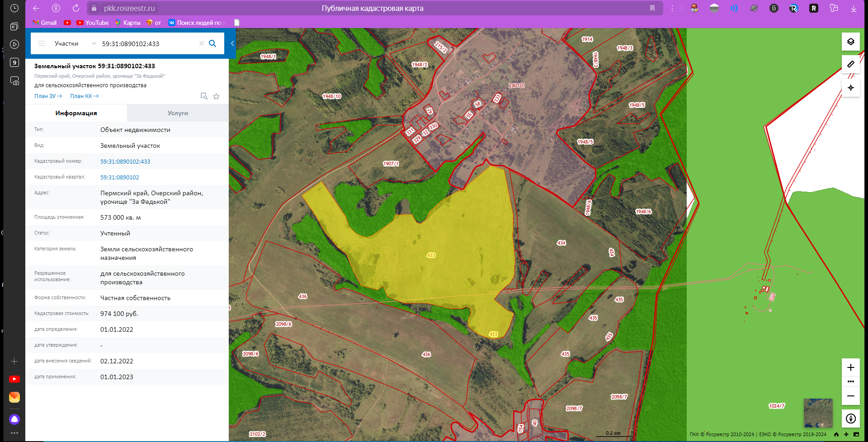Screen dimensions: 868x442
Task: Open the Карты bookmark
Action: tap(127, 23)
